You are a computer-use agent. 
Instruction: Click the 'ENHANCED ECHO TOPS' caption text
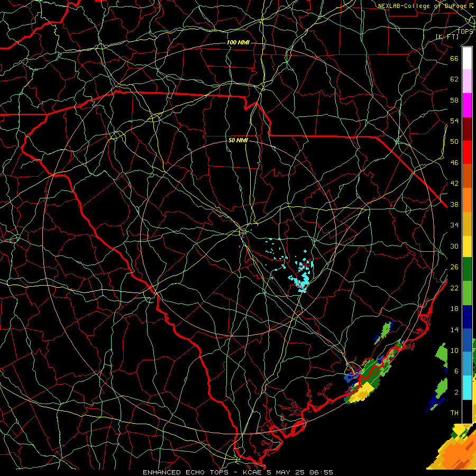pos(186,472)
